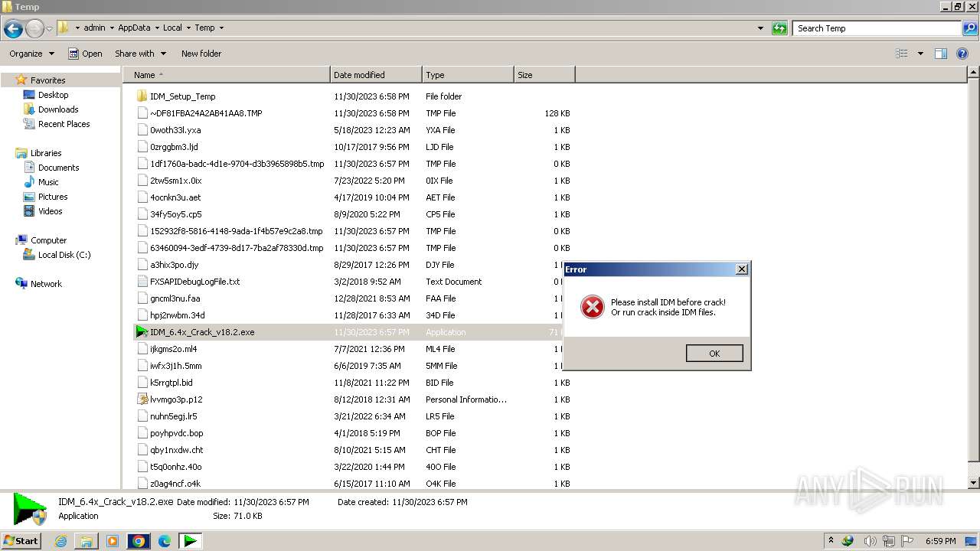Select lvvmgo3p.p12 certificate file

tap(176, 399)
